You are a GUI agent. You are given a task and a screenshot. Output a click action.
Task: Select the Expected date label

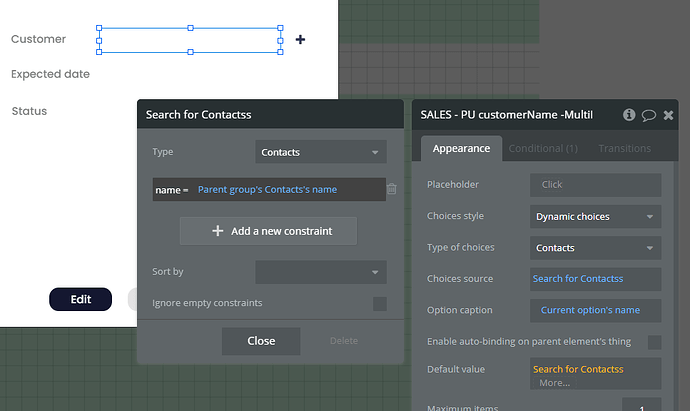point(50,74)
